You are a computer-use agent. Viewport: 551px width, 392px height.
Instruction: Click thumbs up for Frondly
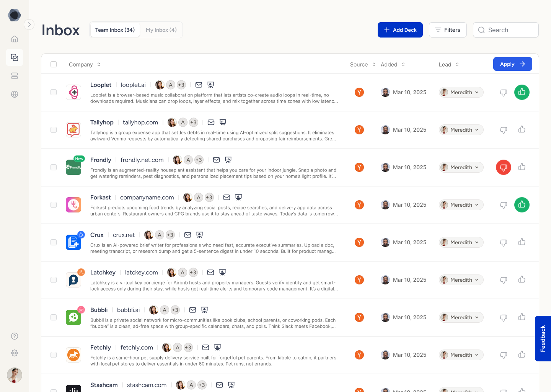[522, 167]
